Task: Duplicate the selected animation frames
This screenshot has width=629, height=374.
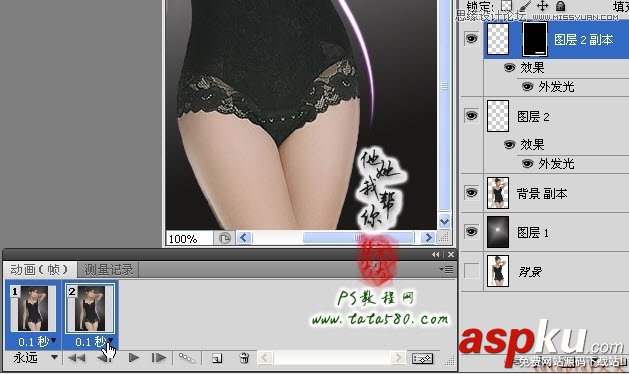Action: (217, 358)
